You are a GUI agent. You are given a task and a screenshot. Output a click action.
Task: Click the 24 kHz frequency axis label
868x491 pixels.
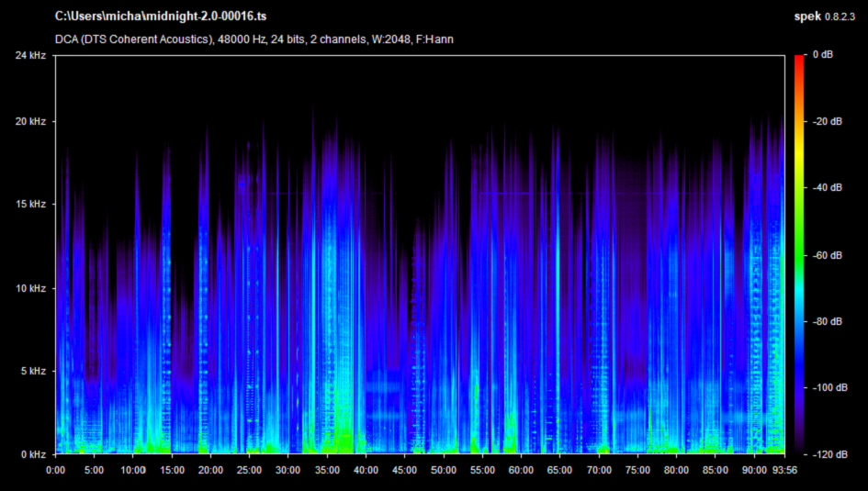31,56
